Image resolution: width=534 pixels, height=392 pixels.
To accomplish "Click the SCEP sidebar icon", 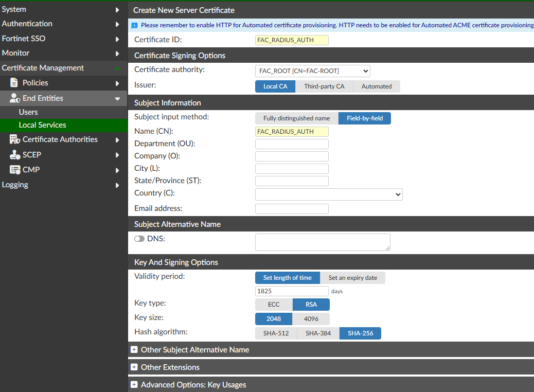I will tap(14, 155).
